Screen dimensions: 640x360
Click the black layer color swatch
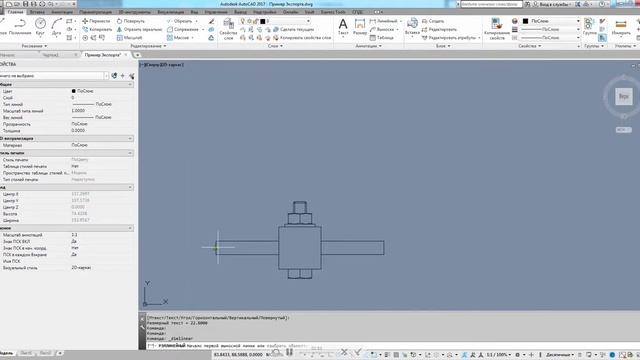(262, 21)
